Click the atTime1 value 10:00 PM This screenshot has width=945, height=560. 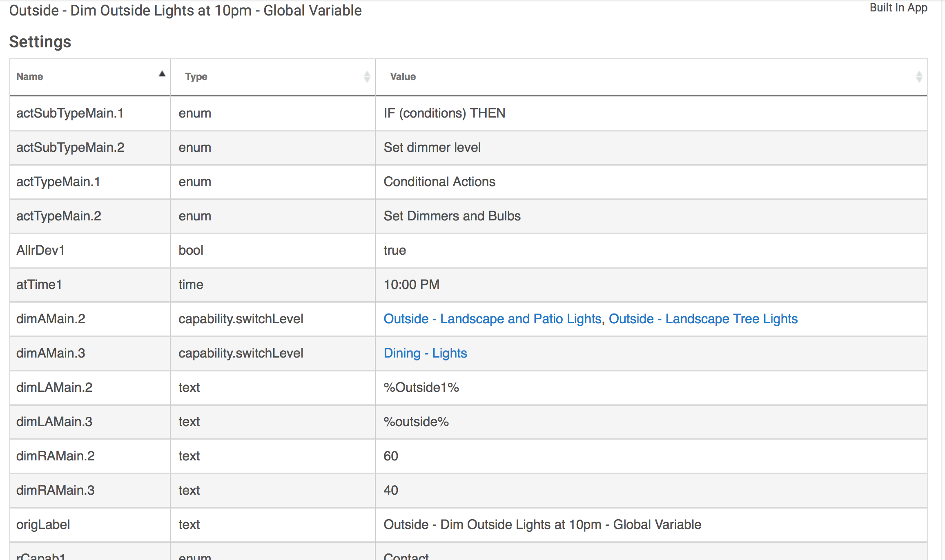411,284
